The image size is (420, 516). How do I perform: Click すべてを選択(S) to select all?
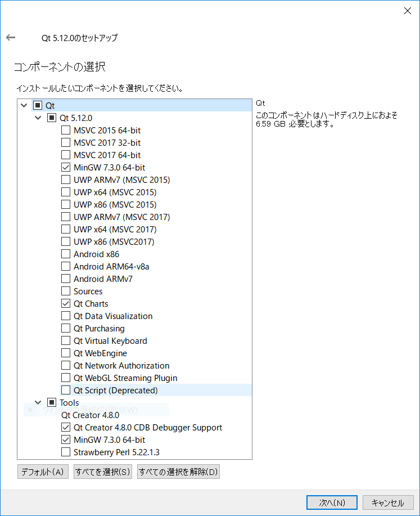point(103,472)
